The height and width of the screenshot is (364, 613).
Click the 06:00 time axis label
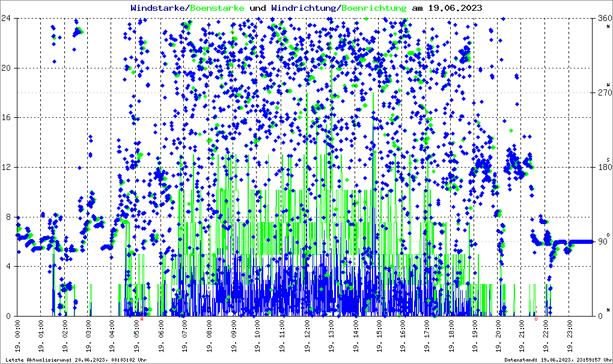pyautogui.click(x=161, y=336)
